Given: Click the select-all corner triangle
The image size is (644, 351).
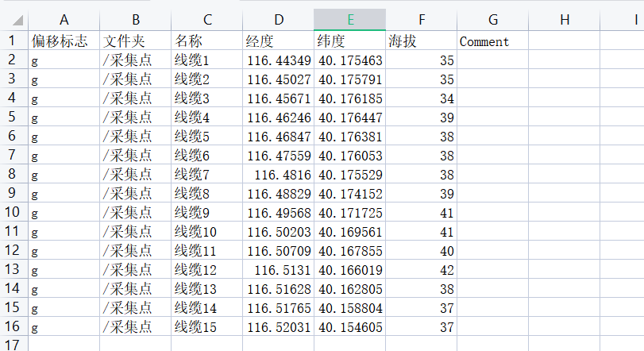Looking at the screenshot, I should (x=16, y=21).
